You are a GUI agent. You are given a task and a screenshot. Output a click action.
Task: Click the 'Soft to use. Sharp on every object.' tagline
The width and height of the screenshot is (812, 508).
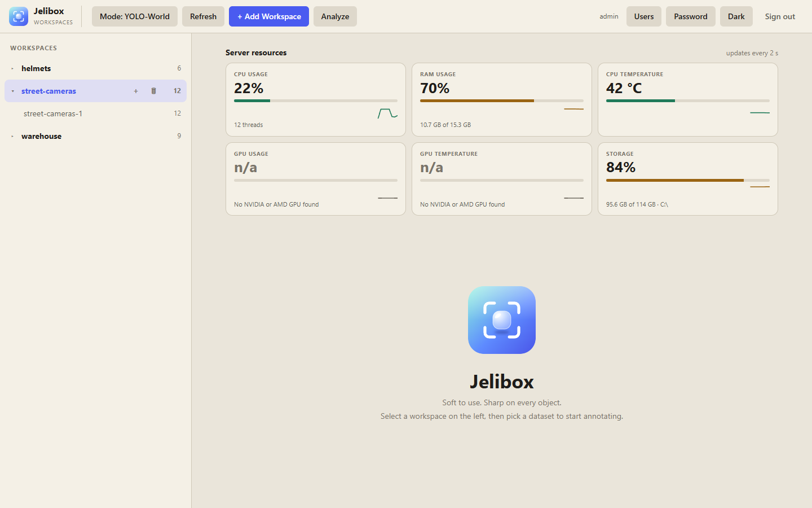tap(502, 402)
